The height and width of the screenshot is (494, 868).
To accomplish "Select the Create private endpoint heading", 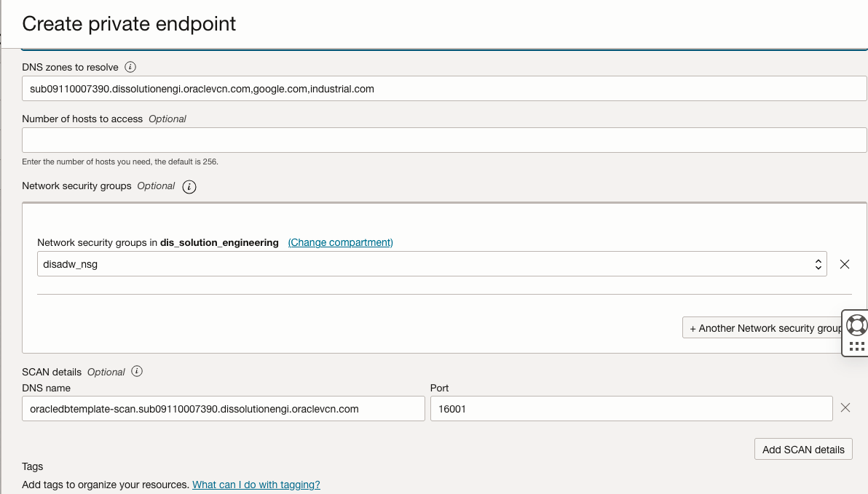I will point(128,24).
